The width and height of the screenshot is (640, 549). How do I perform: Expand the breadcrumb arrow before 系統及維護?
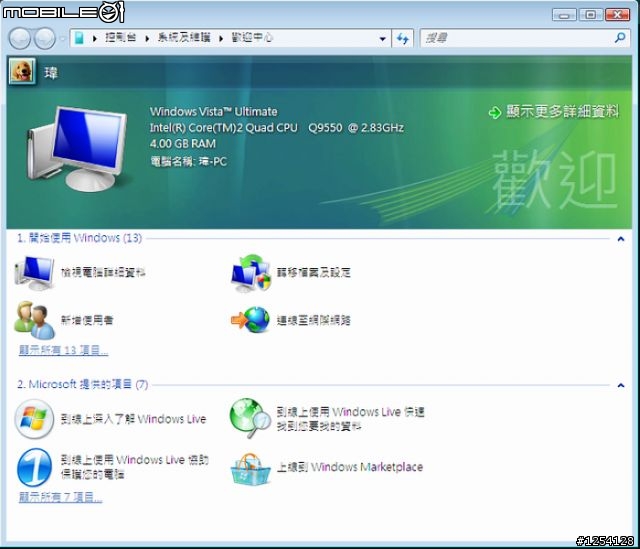pyautogui.click(x=147, y=38)
